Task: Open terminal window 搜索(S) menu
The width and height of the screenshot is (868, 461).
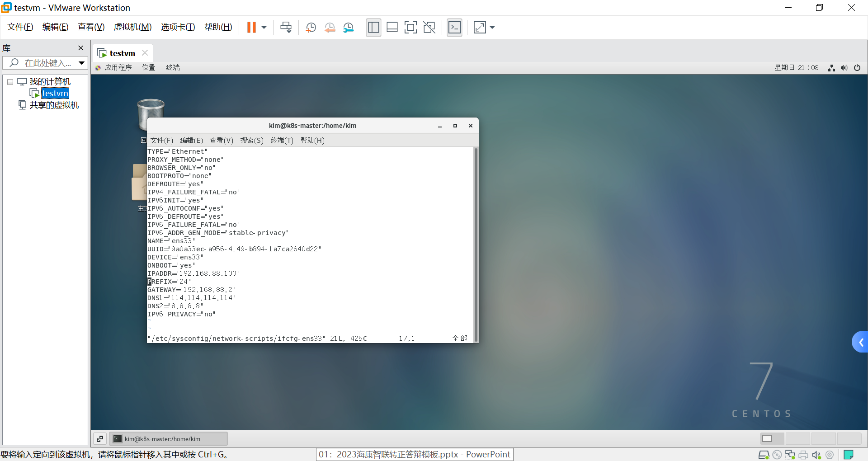Action: click(x=252, y=141)
